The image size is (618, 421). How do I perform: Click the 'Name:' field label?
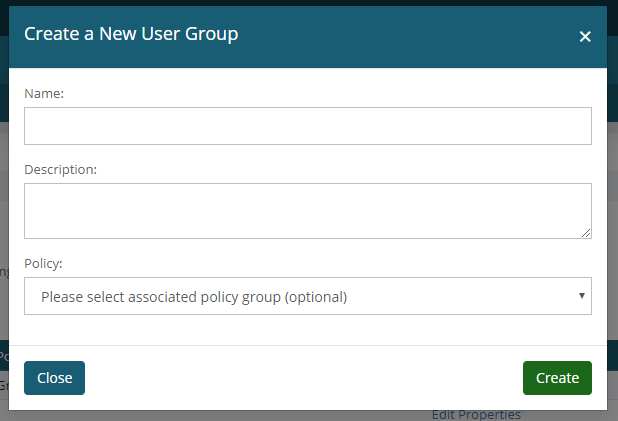click(44, 93)
